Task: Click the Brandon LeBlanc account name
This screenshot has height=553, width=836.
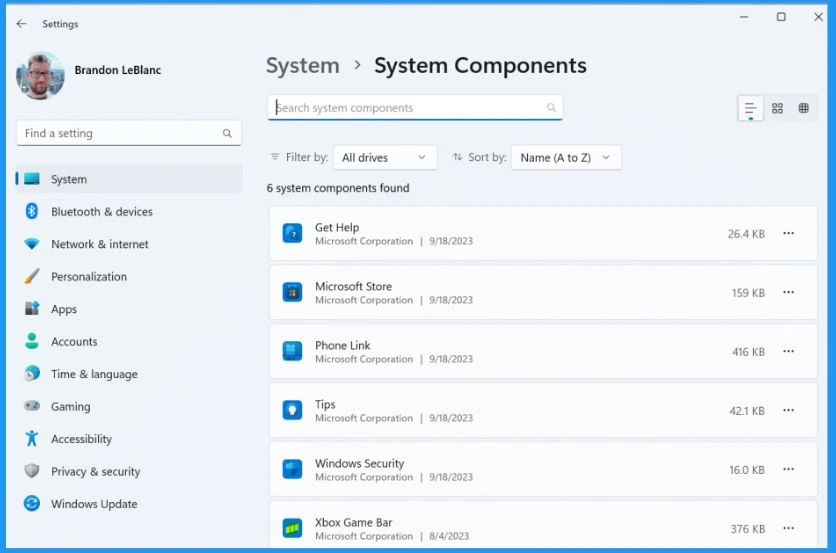Action: point(118,70)
